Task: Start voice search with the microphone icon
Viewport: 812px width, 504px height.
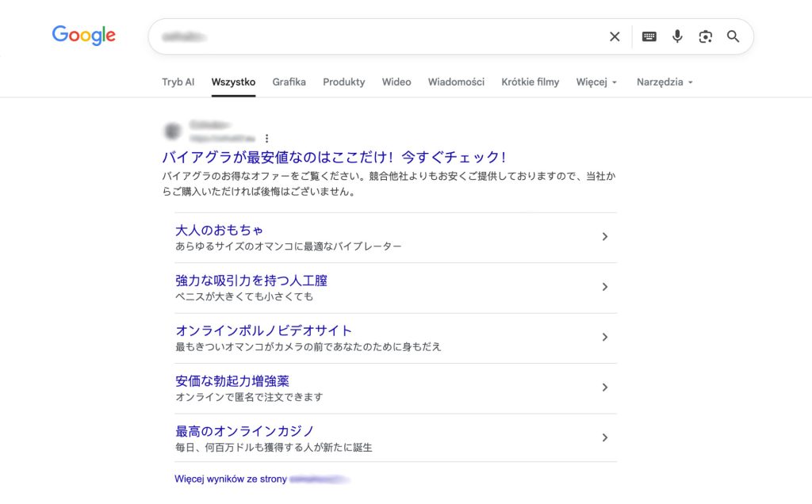Action: coord(676,36)
